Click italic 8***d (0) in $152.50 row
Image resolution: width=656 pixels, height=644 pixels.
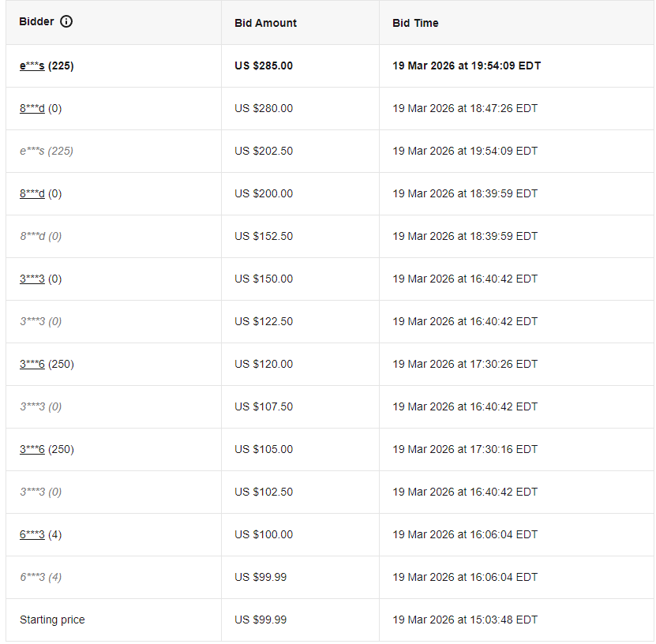point(40,237)
